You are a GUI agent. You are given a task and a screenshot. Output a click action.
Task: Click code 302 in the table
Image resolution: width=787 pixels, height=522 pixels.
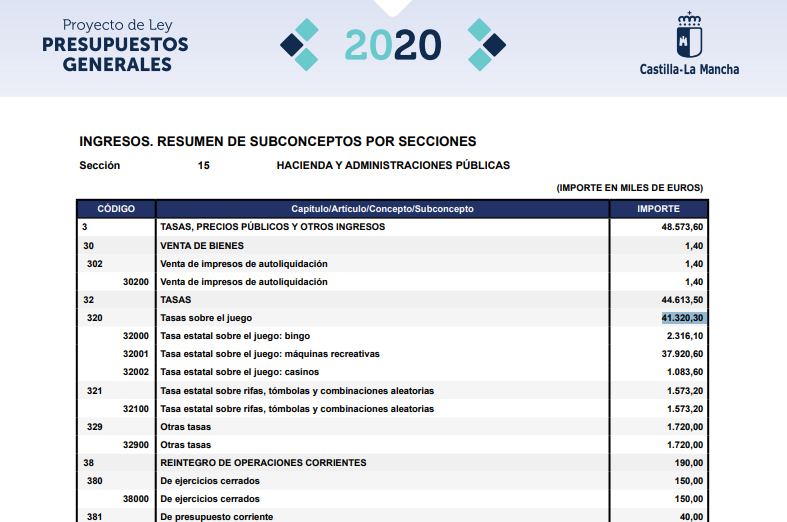[94, 264]
